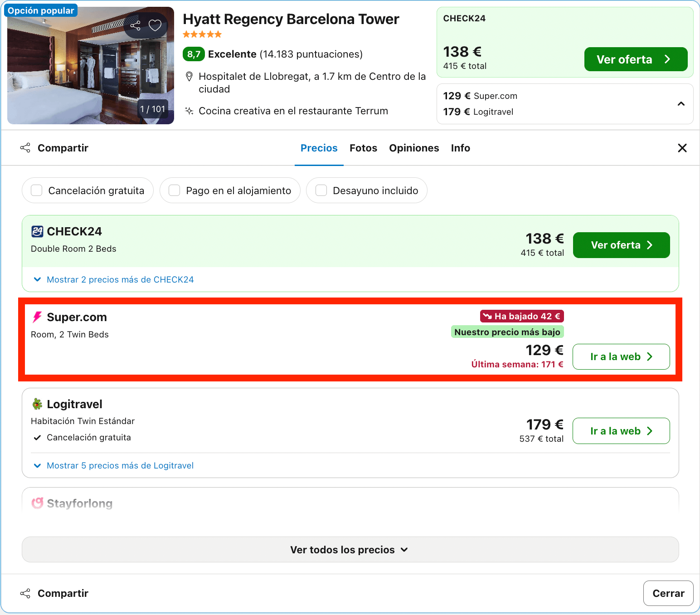Click Excelente (14.183 puntuaciones) text
Screen dimensions: 700x615
(x=285, y=54)
